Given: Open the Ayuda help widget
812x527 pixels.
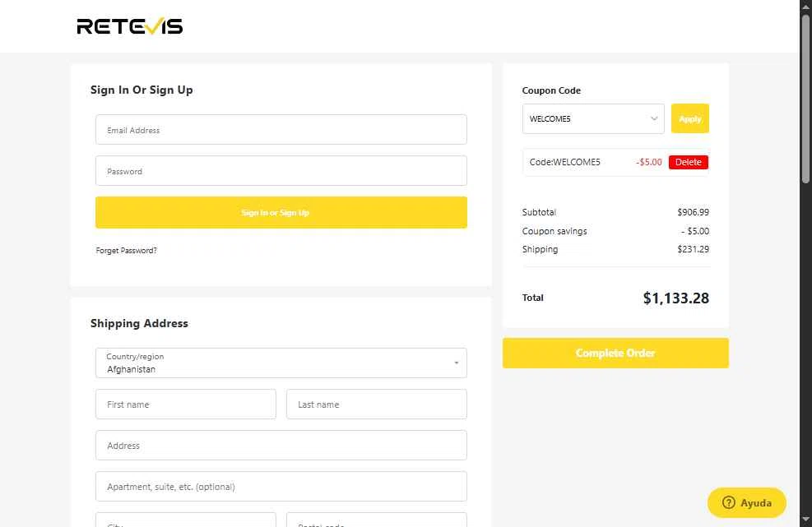Looking at the screenshot, I should [747, 502].
